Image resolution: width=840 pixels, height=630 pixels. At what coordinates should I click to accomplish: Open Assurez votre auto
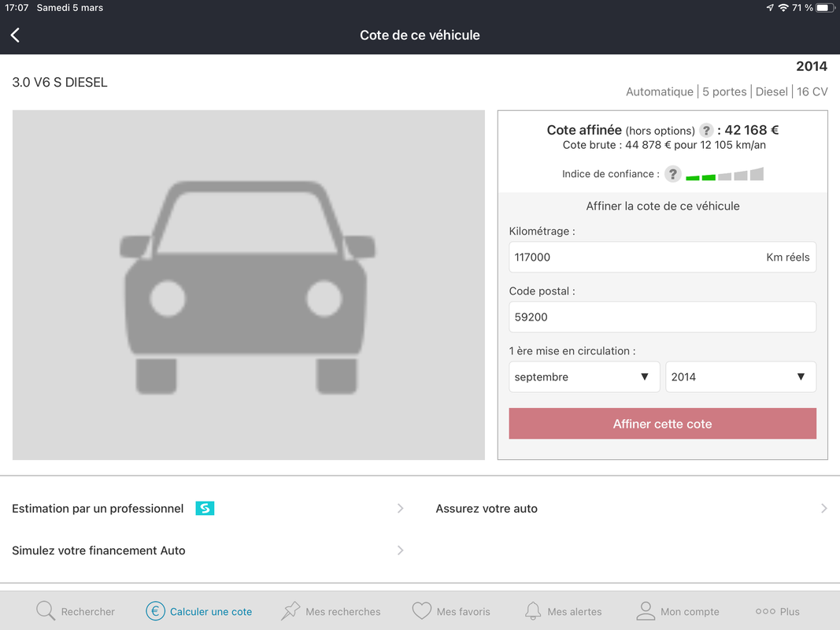point(632,509)
